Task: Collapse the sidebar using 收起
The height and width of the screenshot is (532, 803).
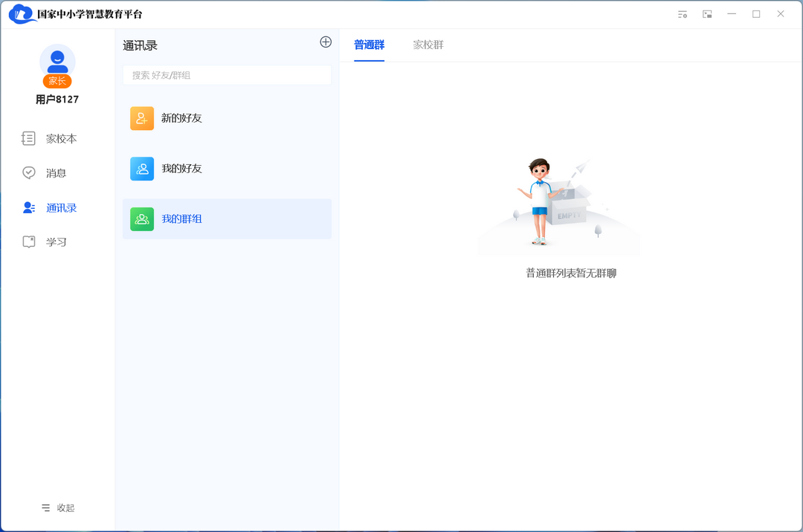Action: [x=59, y=507]
